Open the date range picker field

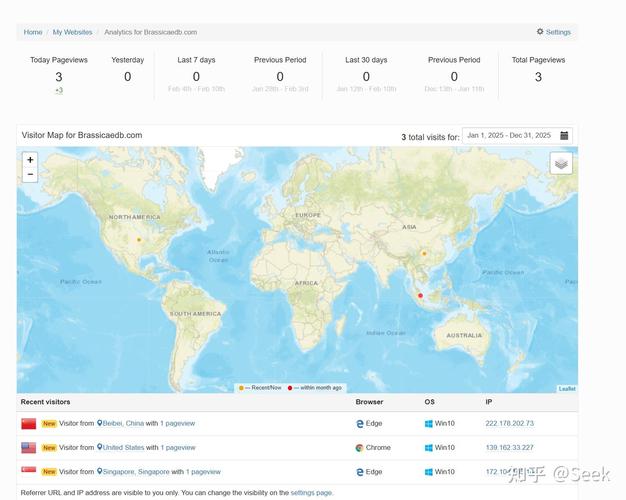tap(510, 136)
